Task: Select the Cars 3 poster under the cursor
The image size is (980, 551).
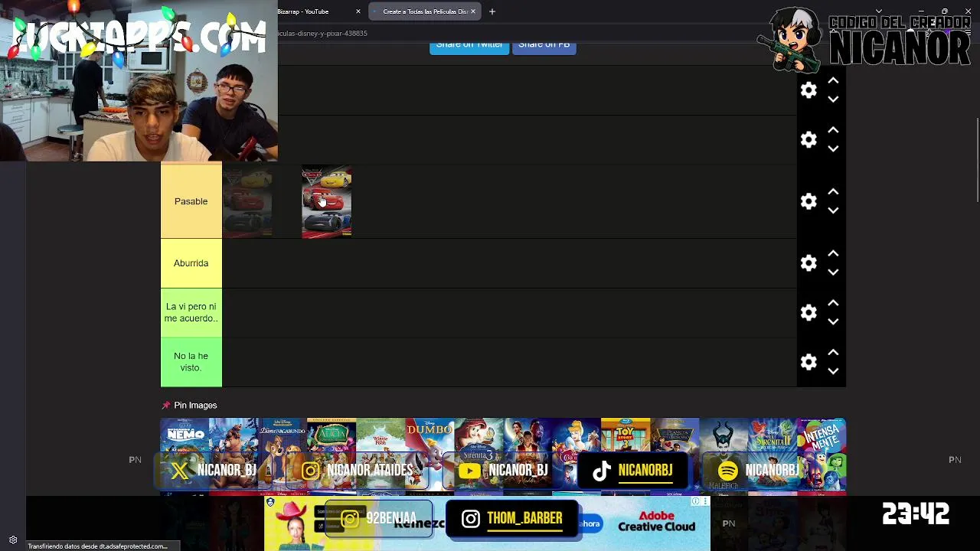Action: pos(327,202)
